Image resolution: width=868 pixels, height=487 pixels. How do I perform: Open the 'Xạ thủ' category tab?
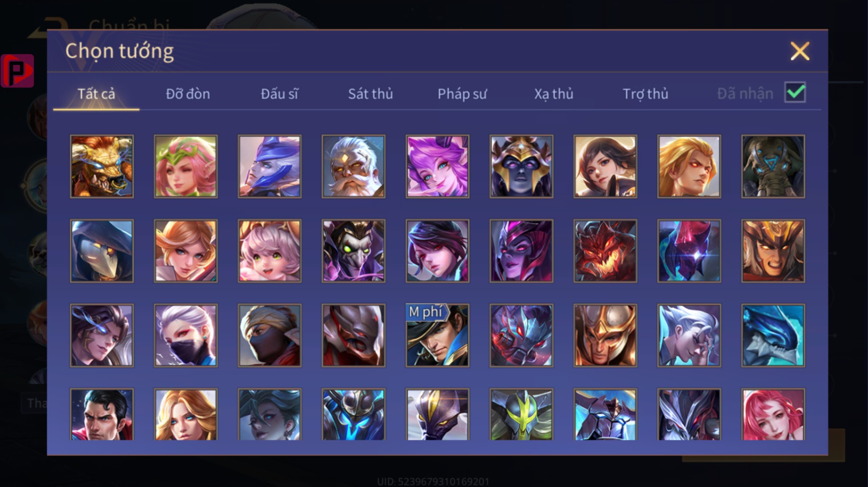[553, 94]
